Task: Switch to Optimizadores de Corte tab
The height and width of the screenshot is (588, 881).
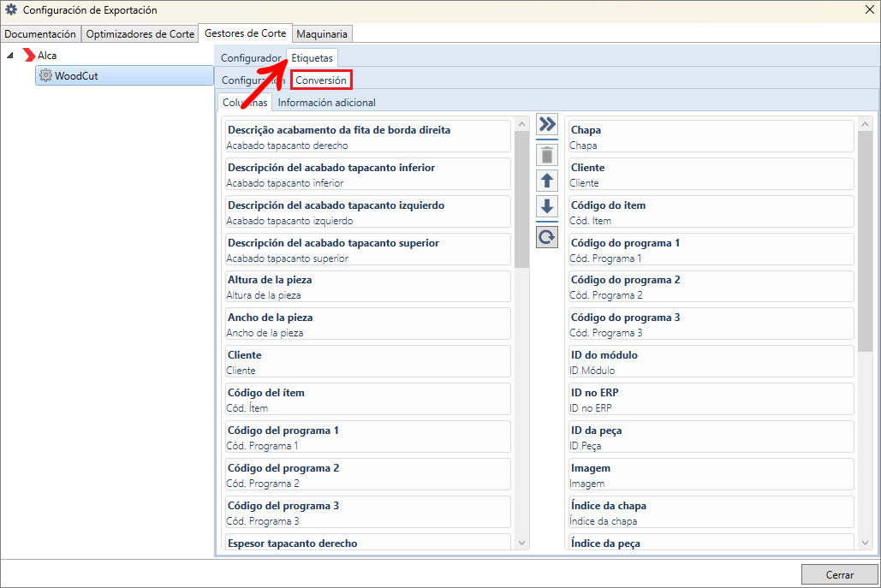Action: click(x=140, y=33)
